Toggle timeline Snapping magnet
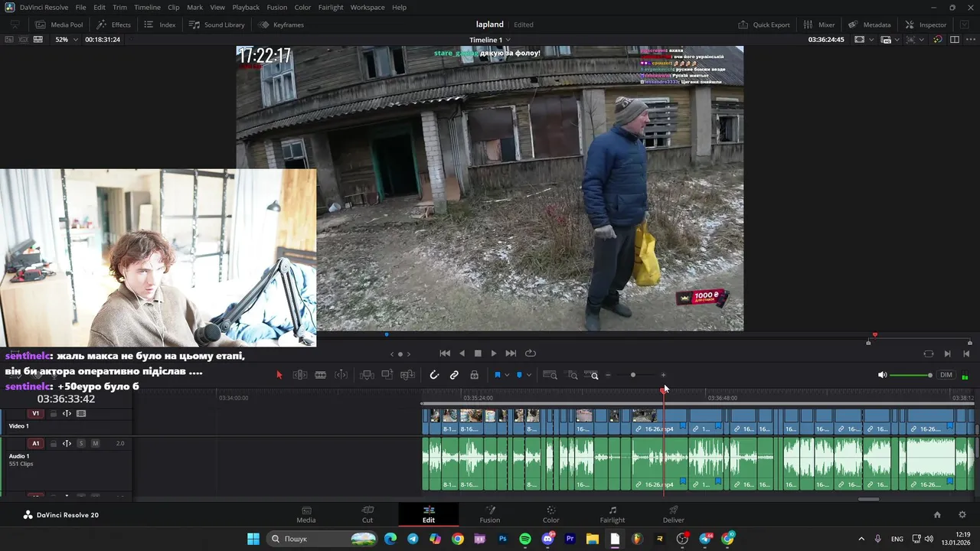Viewport: 980px width, 551px height. click(x=434, y=375)
